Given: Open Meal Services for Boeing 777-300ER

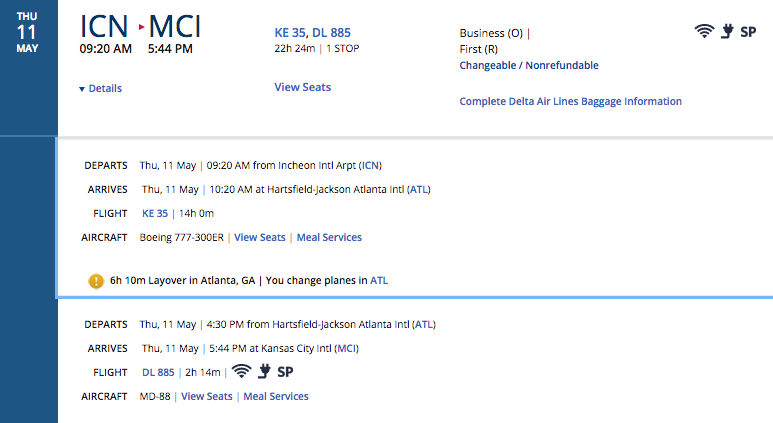Looking at the screenshot, I should click(329, 237).
